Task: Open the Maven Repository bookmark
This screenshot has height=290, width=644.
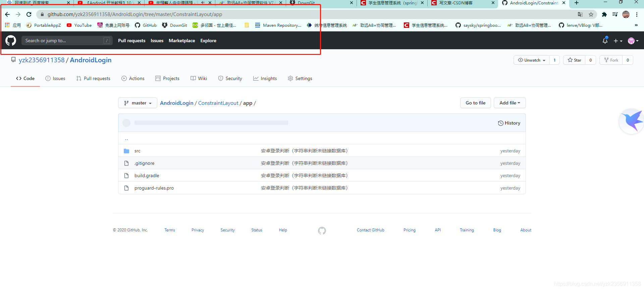Action: (278, 25)
